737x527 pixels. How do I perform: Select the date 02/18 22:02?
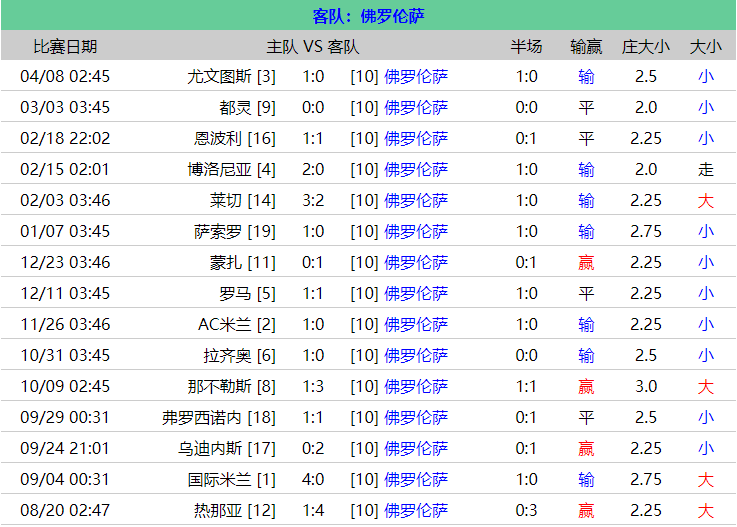[65, 138]
